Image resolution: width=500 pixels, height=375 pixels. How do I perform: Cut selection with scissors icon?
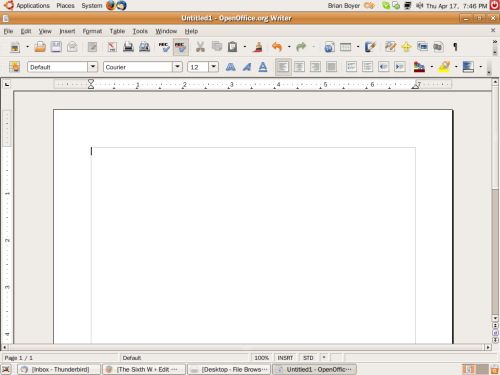point(200,47)
